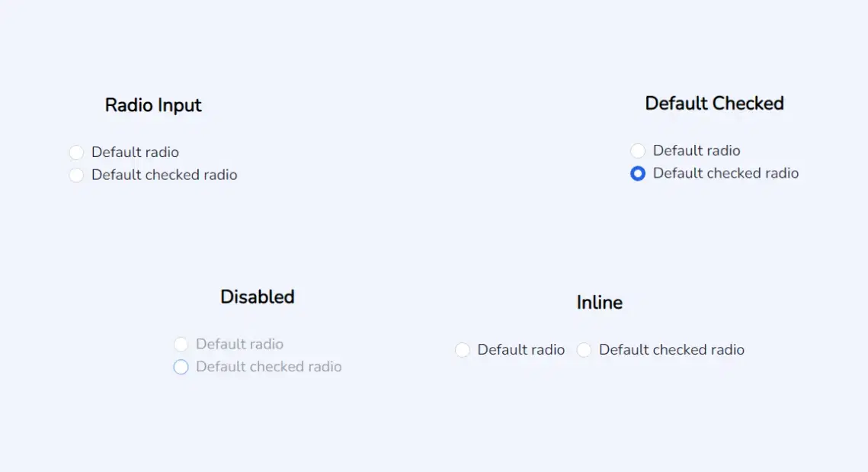Click the disabled Default checked radio button
Viewport: 868px width, 472px height.
click(181, 367)
